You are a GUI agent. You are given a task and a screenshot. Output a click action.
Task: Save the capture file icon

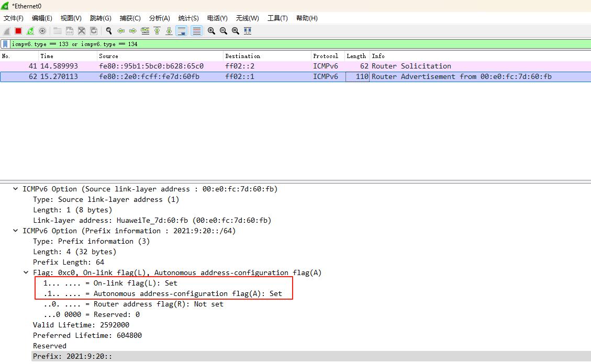(x=69, y=31)
